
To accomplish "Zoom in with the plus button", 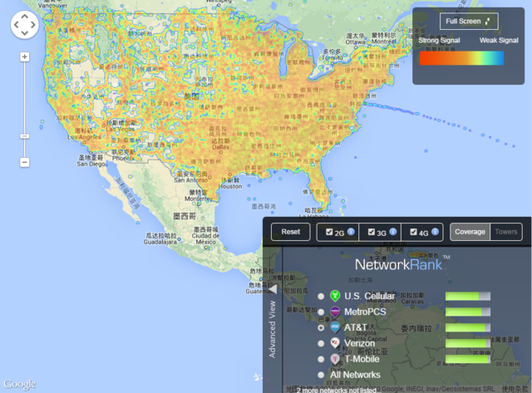I will point(24,57).
